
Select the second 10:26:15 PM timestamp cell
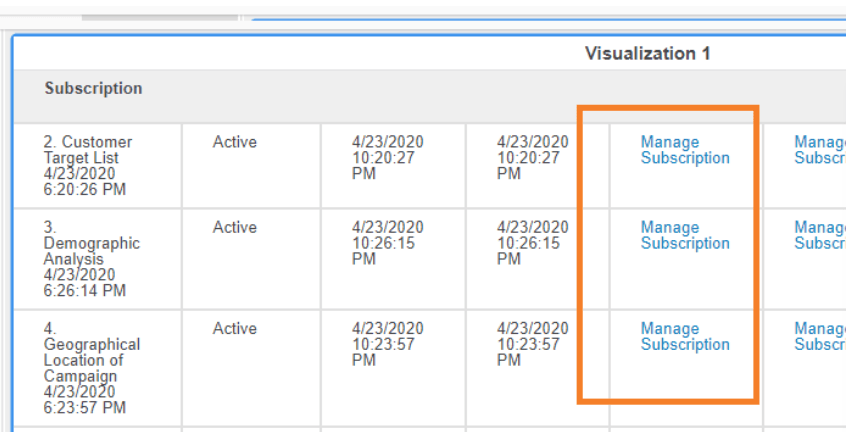pos(532,243)
